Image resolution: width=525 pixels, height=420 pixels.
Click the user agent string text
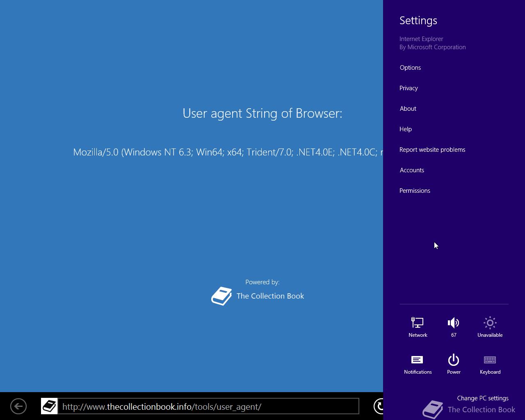pos(228,152)
